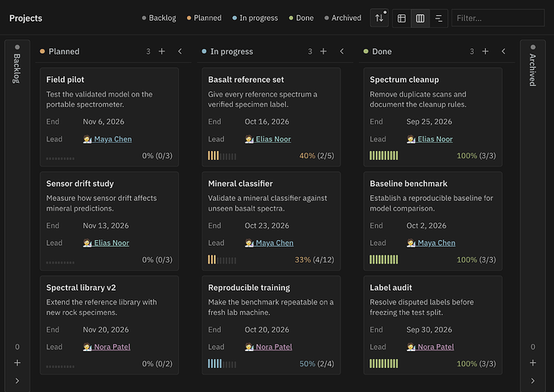Image resolution: width=554 pixels, height=392 pixels.
Task: Open the vertical Backlog column label
Action: click(17, 68)
